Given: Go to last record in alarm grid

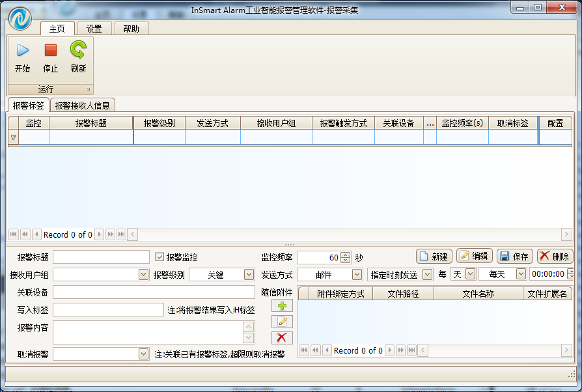Looking at the screenshot, I should coord(121,234).
